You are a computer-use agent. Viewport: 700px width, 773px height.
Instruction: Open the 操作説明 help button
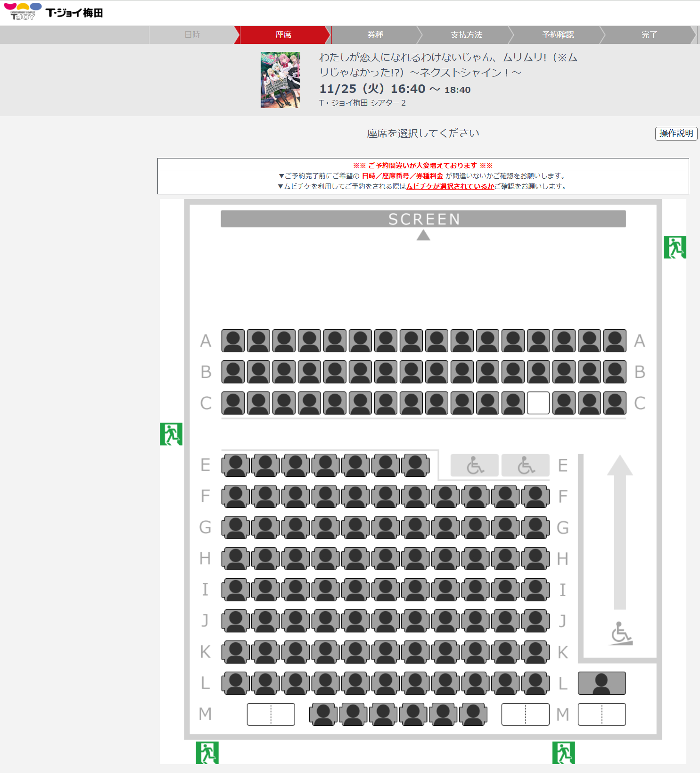click(x=676, y=133)
